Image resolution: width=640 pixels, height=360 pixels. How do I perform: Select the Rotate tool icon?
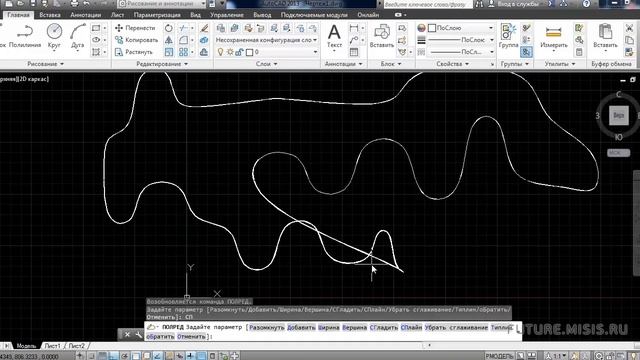coord(169,28)
